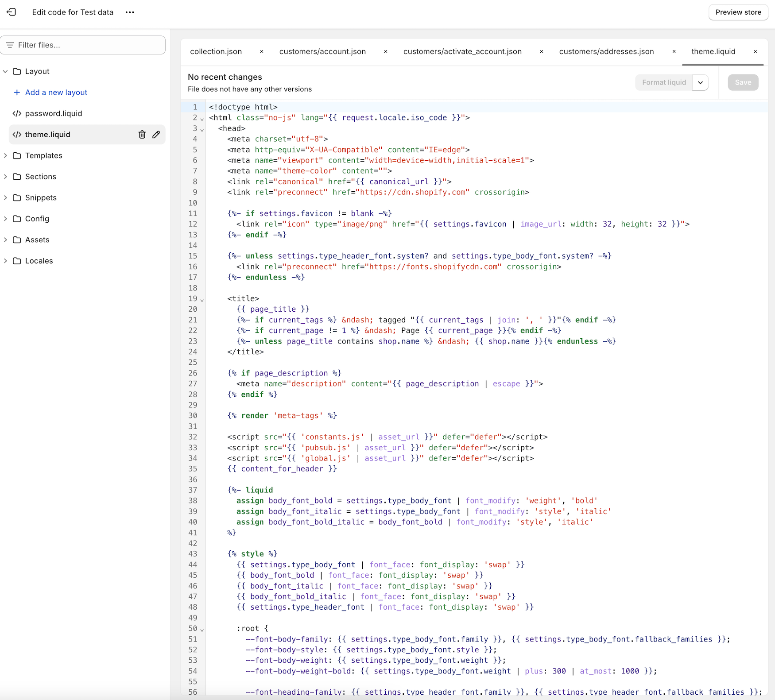This screenshot has width=775, height=700.
Task: Click the Save button
Action: (743, 82)
